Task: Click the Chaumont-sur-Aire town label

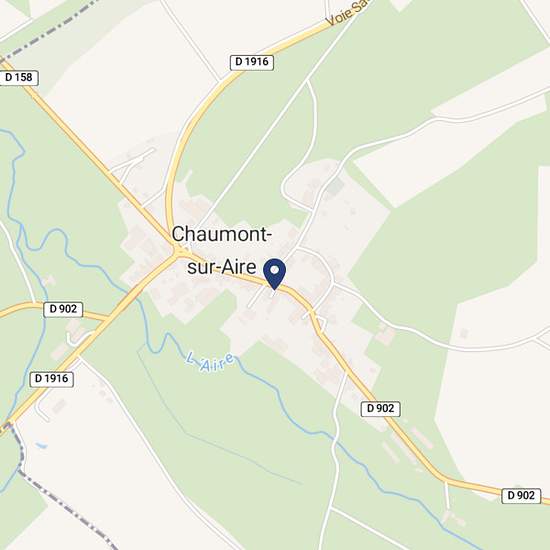Action: coord(221,250)
